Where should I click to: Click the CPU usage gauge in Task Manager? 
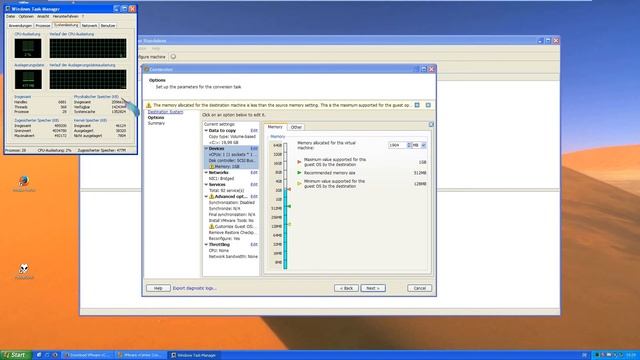(28, 48)
